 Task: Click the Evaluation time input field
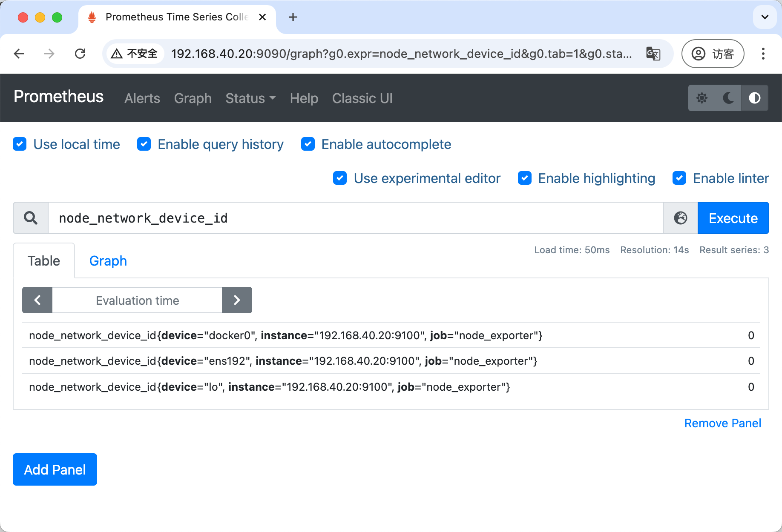(x=137, y=300)
